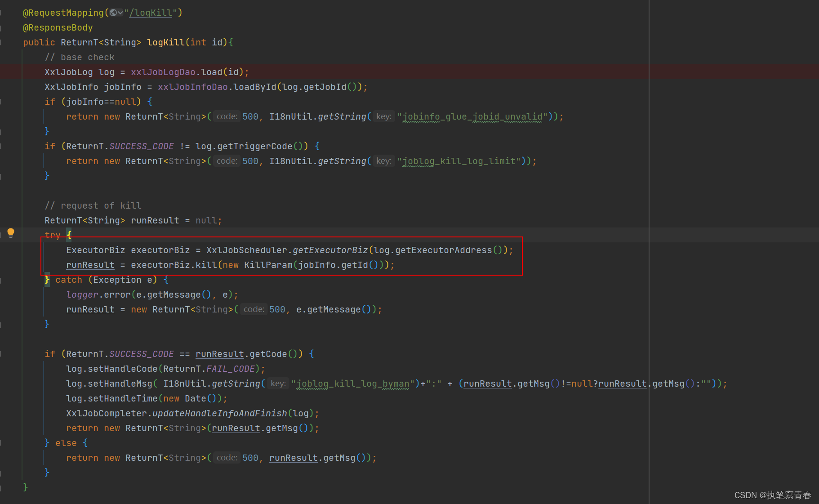Image resolution: width=819 pixels, height=504 pixels.
Task: Click the setHandleMsg method call
Action: [120, 384]
